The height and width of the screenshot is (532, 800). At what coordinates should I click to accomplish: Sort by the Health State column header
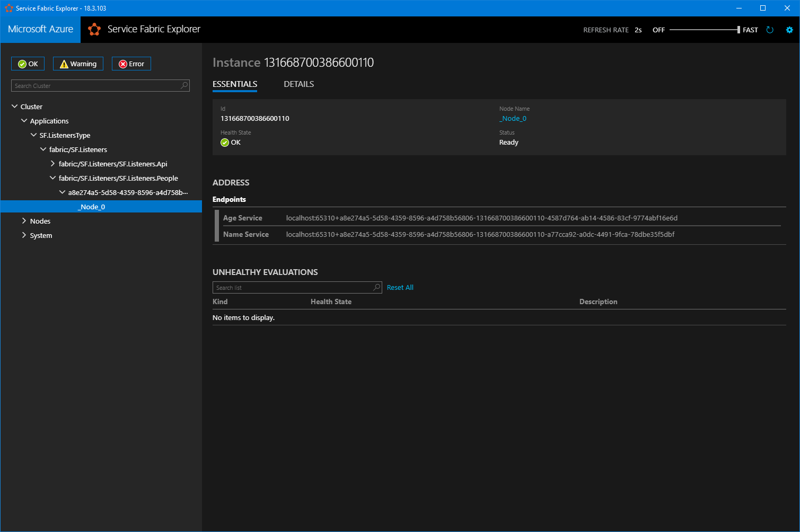point(331,302)
